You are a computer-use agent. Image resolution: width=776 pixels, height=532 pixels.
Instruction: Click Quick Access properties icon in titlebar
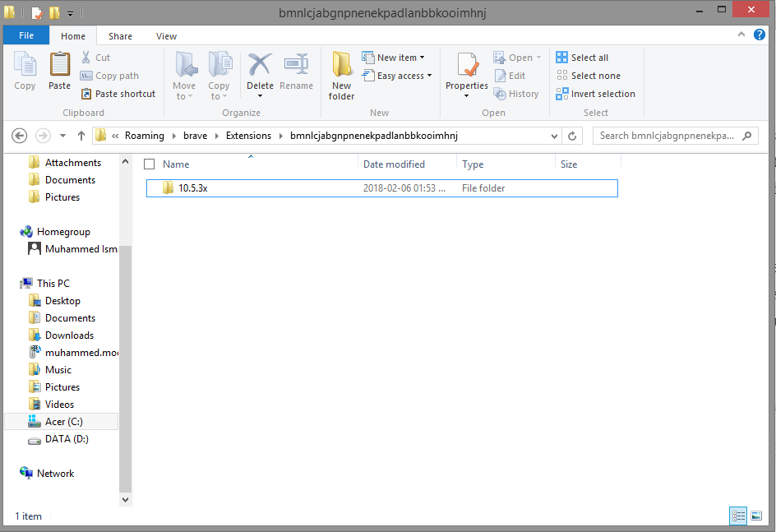[37, 13]
